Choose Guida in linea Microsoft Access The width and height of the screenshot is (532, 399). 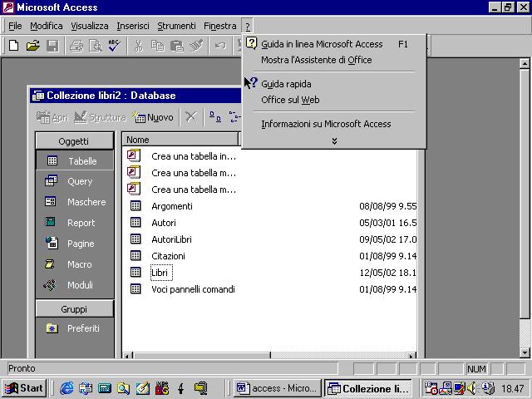coord(334,44)
